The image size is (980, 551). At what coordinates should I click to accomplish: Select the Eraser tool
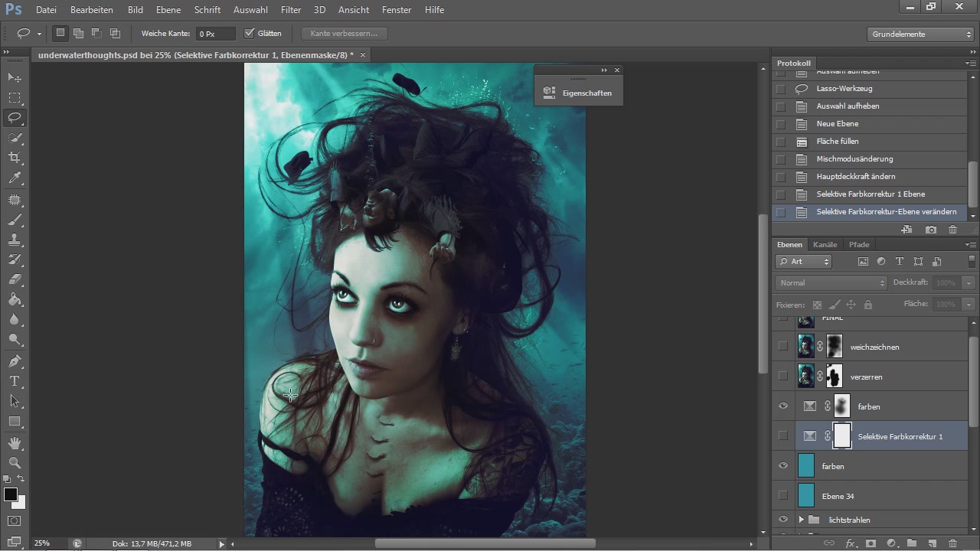pyautogui.click(x=15, y=280)
